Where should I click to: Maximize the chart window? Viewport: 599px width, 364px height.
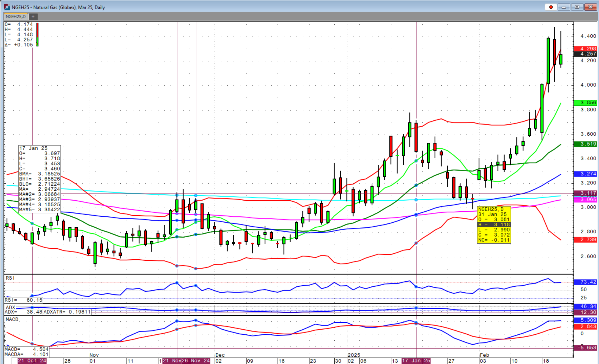(x=577, y=7)
